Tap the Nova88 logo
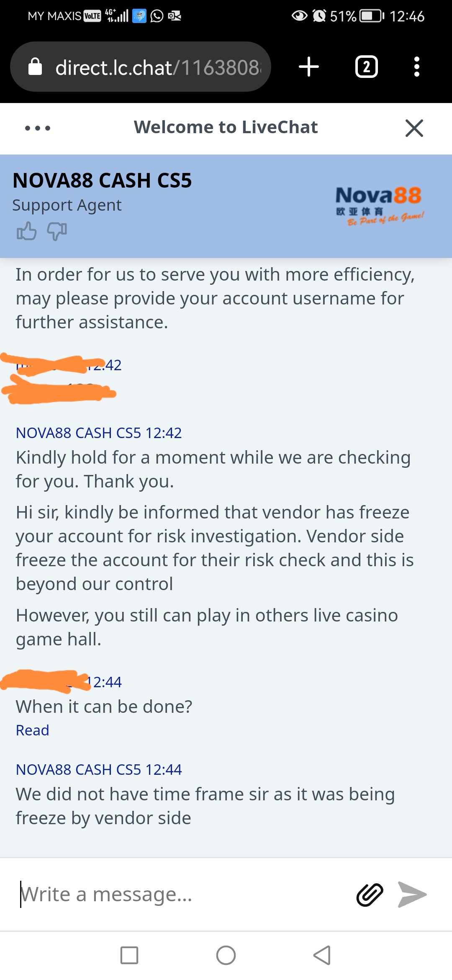Viewport: 452px width, 980px height. [x=380, y=206]
